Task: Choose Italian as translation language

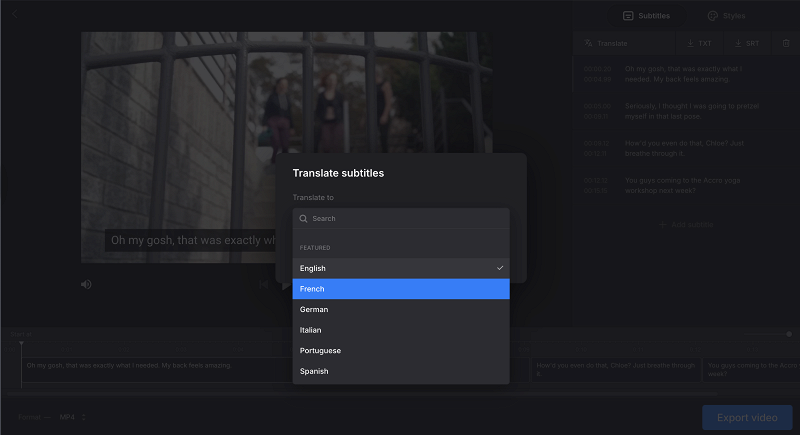Action: click(x=401, y=330)
